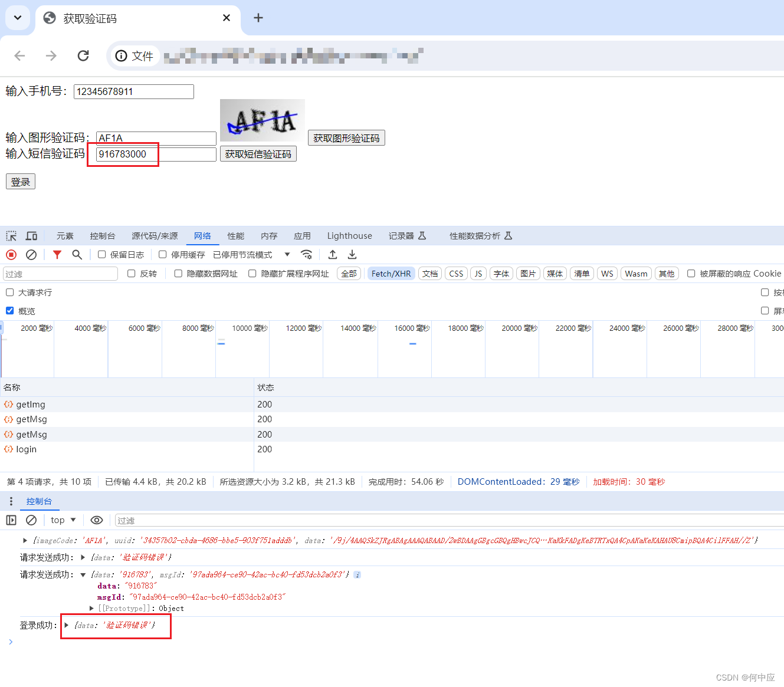Image resolution: width=784 pixels, height=687 pixels.
Task: Select the Wasm filter type
Action: [x=636, y=274]
